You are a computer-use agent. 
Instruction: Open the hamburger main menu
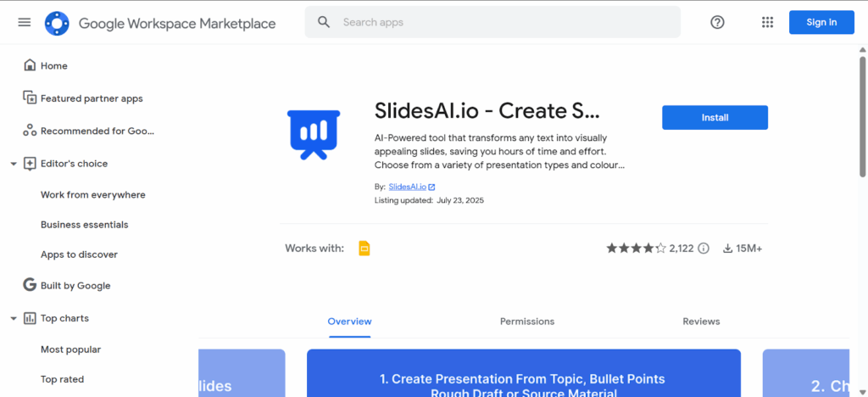coord(24,22)
